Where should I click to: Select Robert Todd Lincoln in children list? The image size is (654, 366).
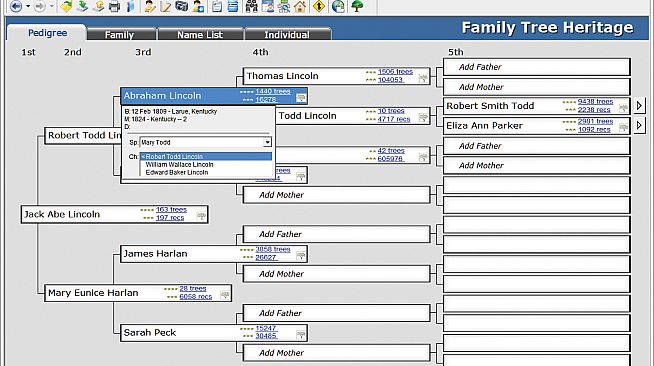[x=206, y=156]
